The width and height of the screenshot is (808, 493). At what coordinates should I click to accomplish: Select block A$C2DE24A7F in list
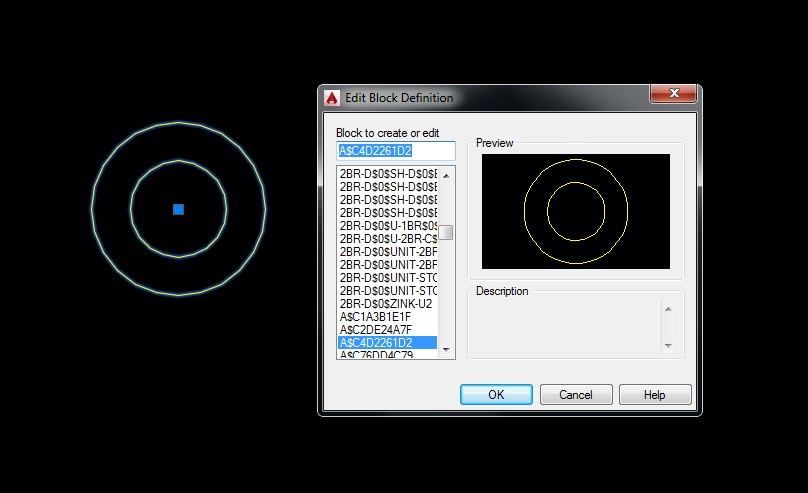(388, 329)
